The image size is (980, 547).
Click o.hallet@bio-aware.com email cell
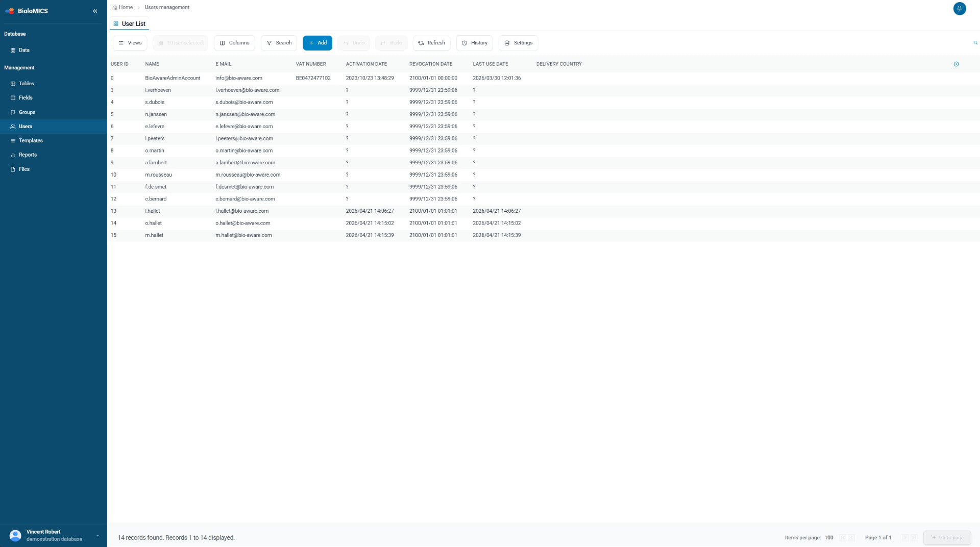[x=243, y=223]
